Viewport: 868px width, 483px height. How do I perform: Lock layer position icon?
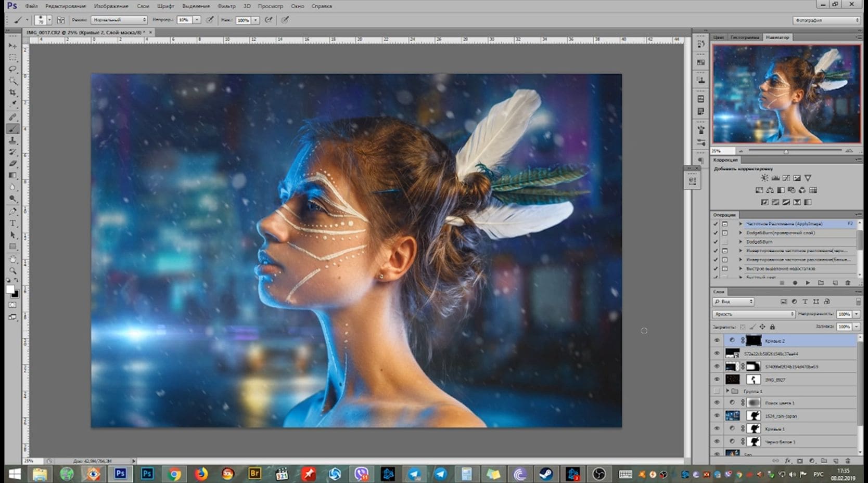click(762, 327)
